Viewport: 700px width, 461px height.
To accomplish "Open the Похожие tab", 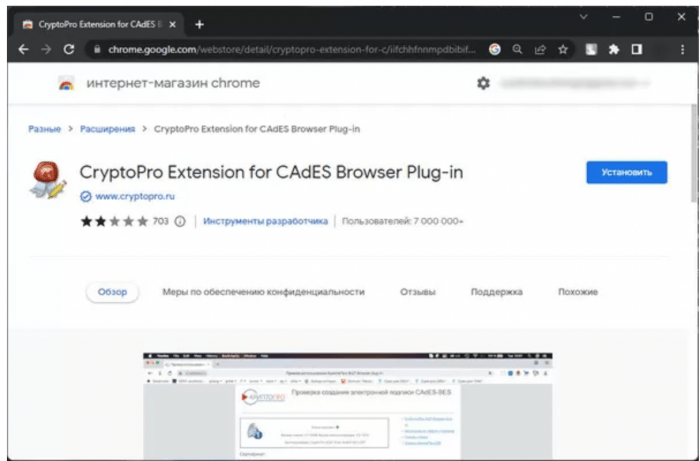I will (578, 292).
